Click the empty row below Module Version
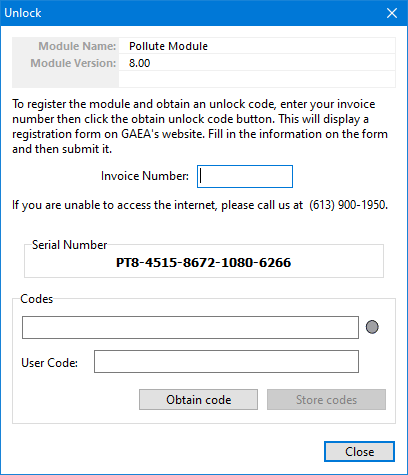The height and width of the screenshot is (475, 408). tap(257, 79)
